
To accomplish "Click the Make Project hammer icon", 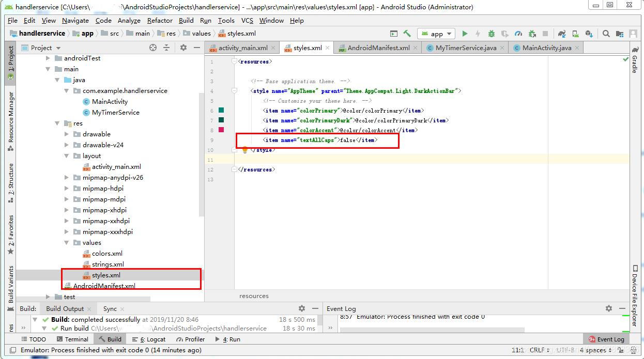I will (x=407, y=34).
